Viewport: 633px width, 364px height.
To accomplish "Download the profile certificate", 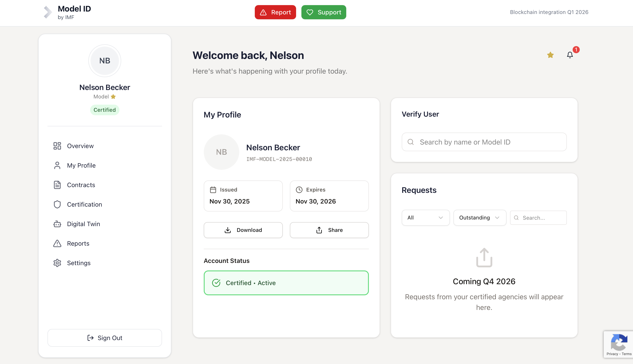I will coord(243,230).
